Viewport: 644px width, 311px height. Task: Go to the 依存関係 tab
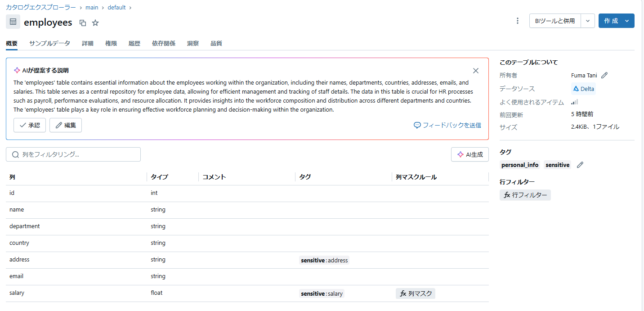pos(164,44)
